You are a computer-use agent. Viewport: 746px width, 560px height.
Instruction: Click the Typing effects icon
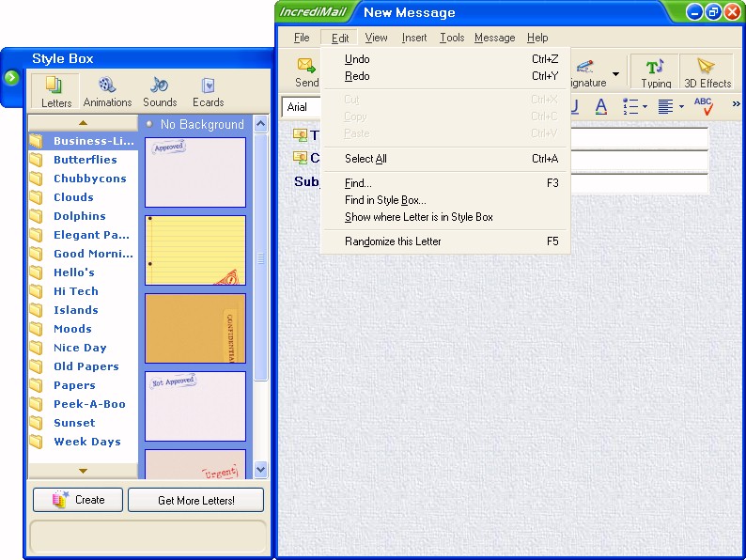[x=656, y=71]
